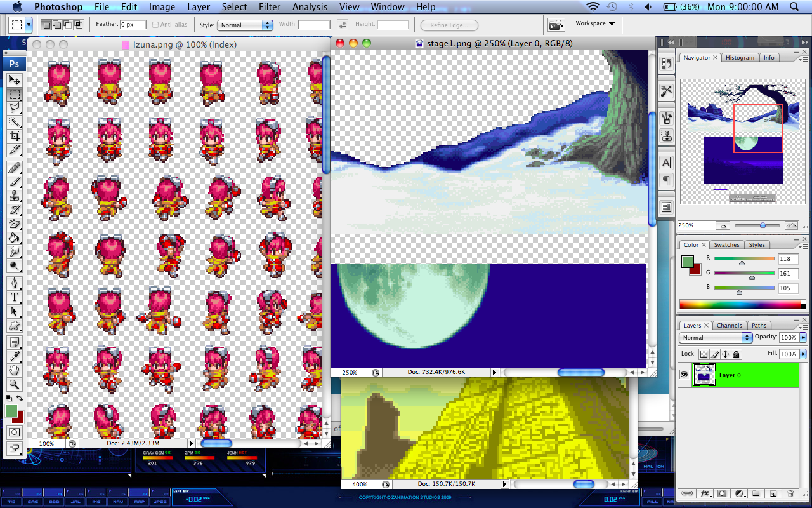This screenshot has height=508, width=812.
Task: Select the Horizontal Type tool
Action: pos(14,297)
